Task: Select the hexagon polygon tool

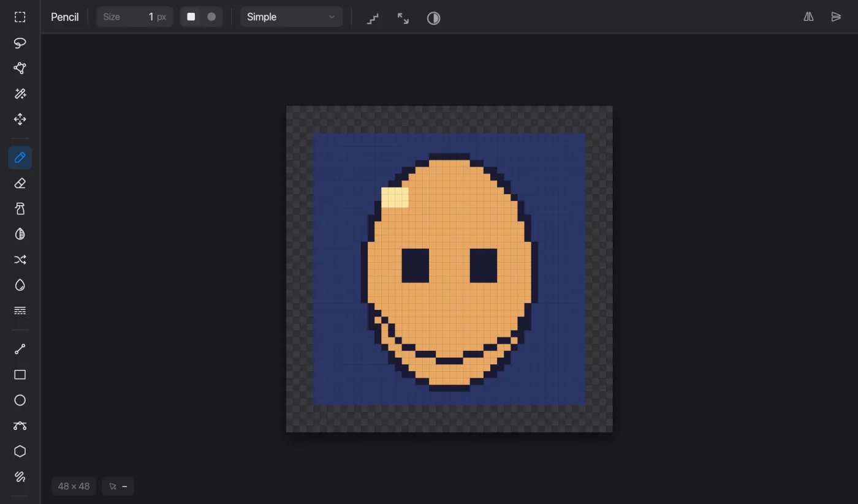Action: click(x=20, y=451)
